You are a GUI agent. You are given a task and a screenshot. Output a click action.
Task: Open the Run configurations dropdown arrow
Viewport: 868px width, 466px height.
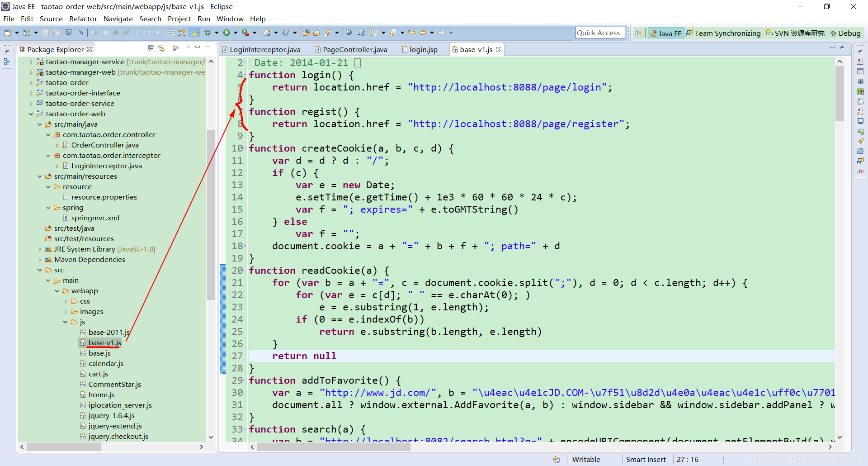tap(236, 33)
